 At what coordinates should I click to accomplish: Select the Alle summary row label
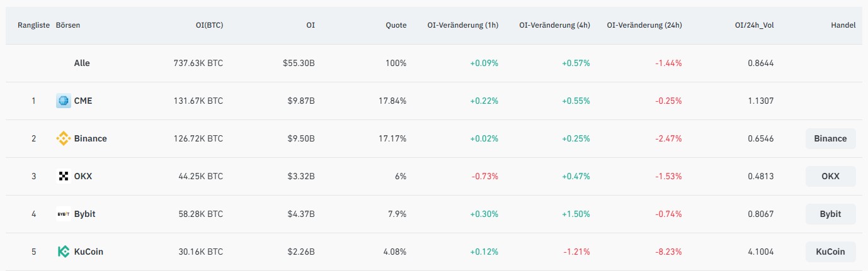[82, 63]
